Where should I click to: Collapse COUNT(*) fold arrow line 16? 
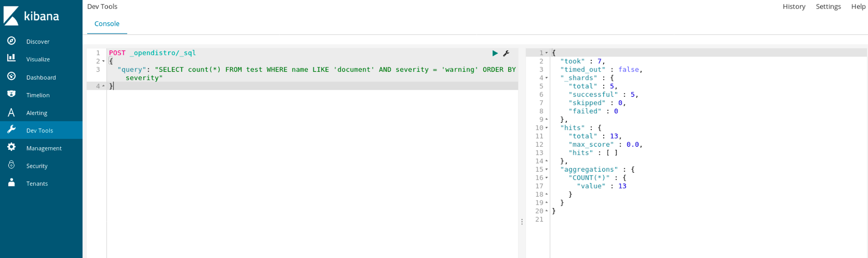click(x=547, y=178)
